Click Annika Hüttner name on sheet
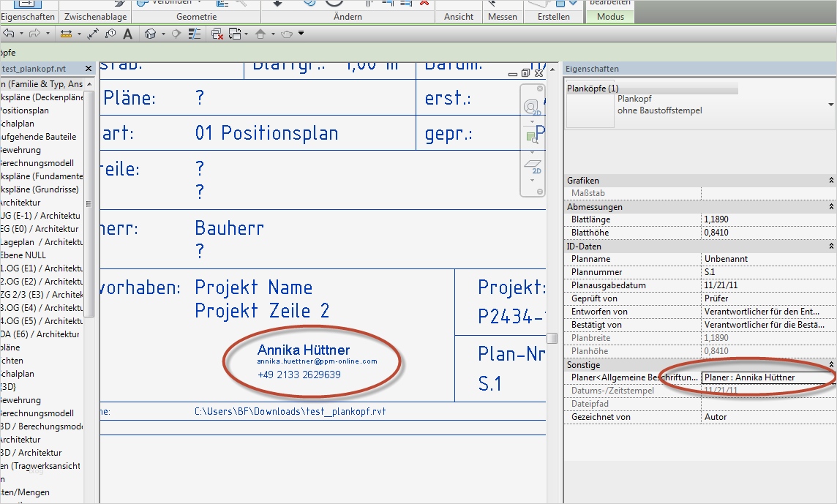The image size is (837, 504). [304, 350]
